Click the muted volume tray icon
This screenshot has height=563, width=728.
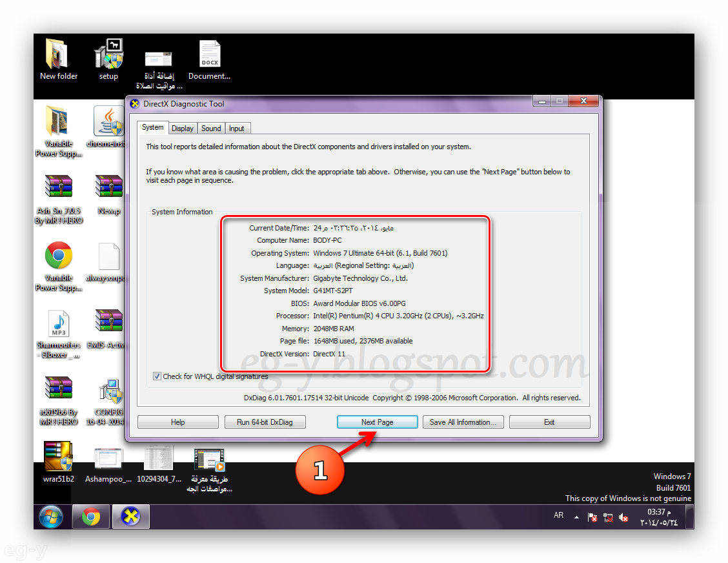[623, 517]
